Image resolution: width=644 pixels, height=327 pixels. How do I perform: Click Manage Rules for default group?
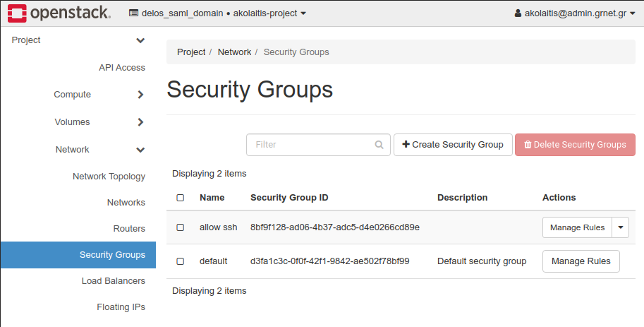(581, 261)
